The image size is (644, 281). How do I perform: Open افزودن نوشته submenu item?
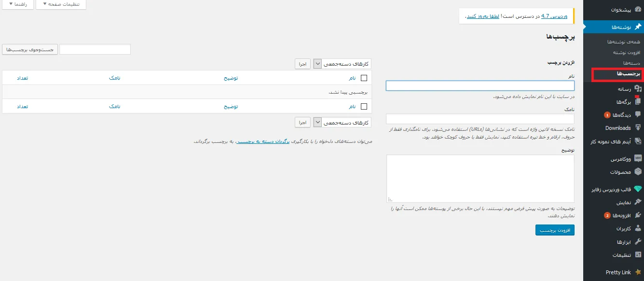pyautogui.click(x=626, y=52)
